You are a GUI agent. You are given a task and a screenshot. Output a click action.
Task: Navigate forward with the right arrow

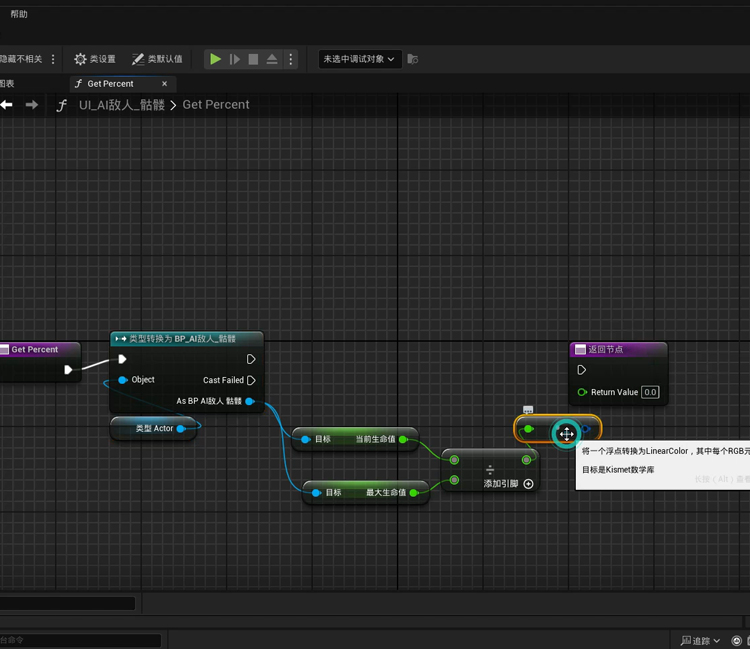coord(32,105)
